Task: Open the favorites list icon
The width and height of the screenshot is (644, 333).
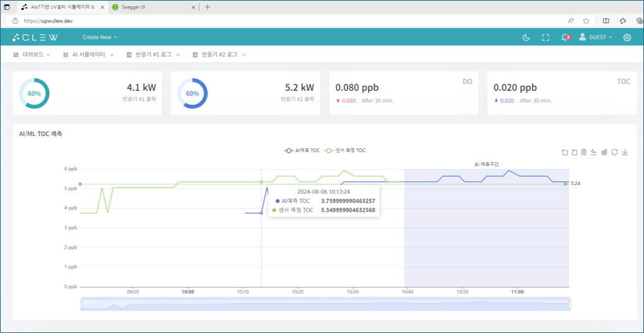Action: (x=623, y=21)
